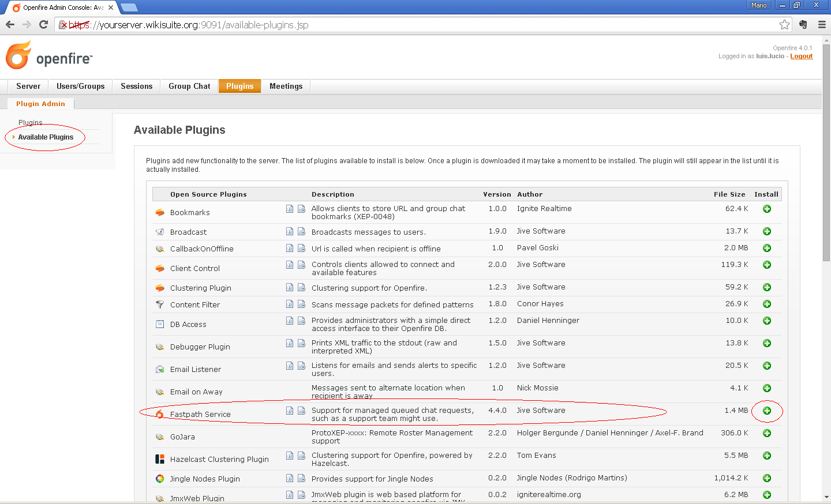Install the Clustering Plugin
The image size is (831, 504).
click(767, 287)
